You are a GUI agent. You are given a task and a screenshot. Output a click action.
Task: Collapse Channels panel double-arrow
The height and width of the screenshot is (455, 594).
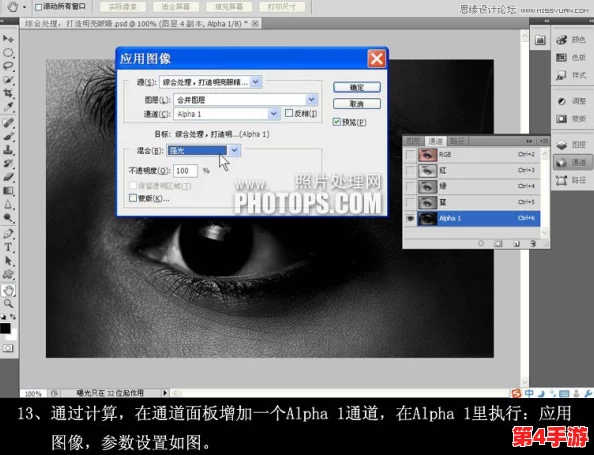529,141
